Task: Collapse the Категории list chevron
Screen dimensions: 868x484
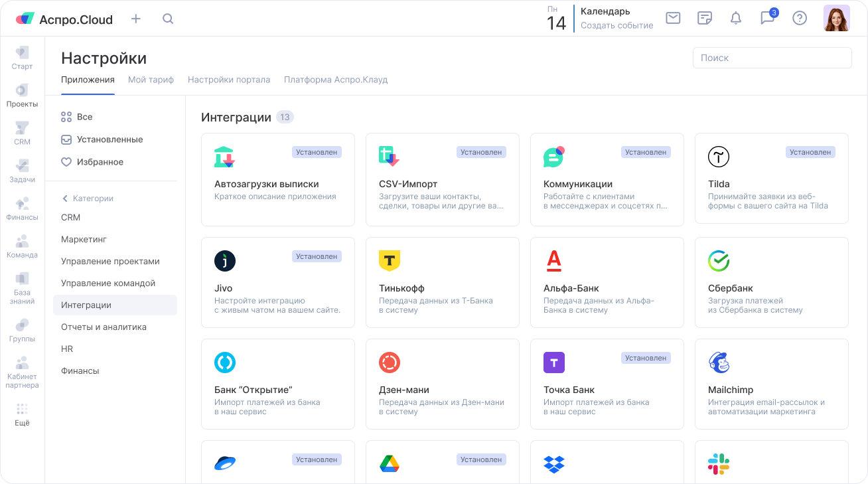Action: click(65, 199)
